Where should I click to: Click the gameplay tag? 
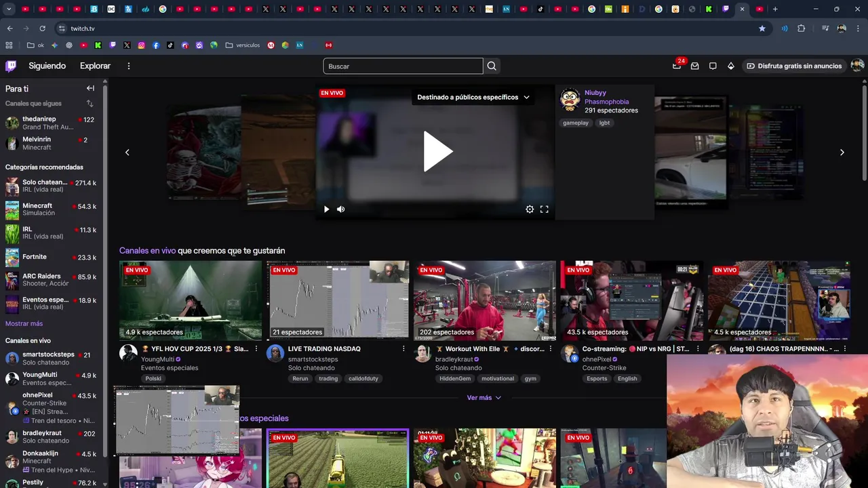point(575,123)
